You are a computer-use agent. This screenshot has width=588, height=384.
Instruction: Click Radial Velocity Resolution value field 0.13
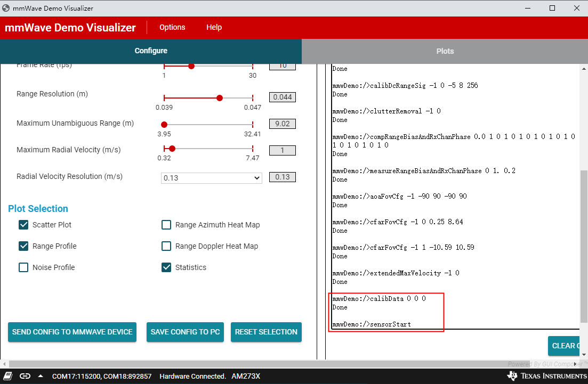[x=283, y=177]
